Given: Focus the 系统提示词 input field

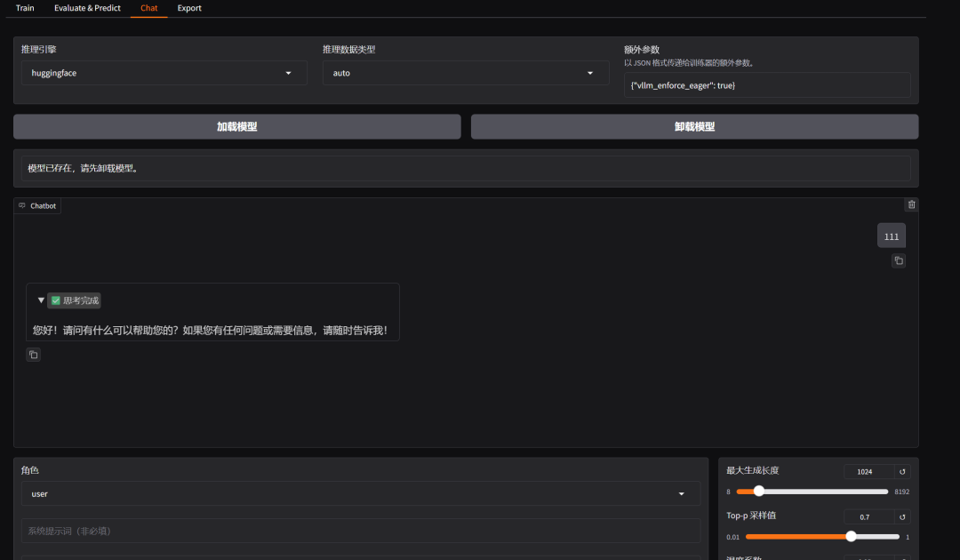Looking at the screenshot, I should [x=361, y=531].
